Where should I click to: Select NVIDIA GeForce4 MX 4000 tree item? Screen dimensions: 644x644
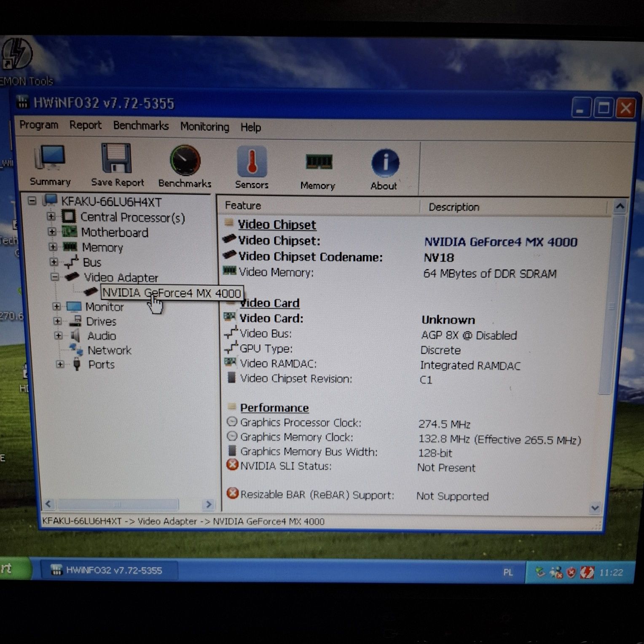[172, 292]
